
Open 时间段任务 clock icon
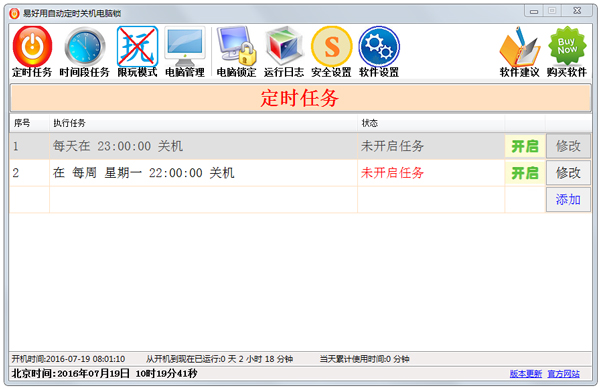click(x=84, y=52)
